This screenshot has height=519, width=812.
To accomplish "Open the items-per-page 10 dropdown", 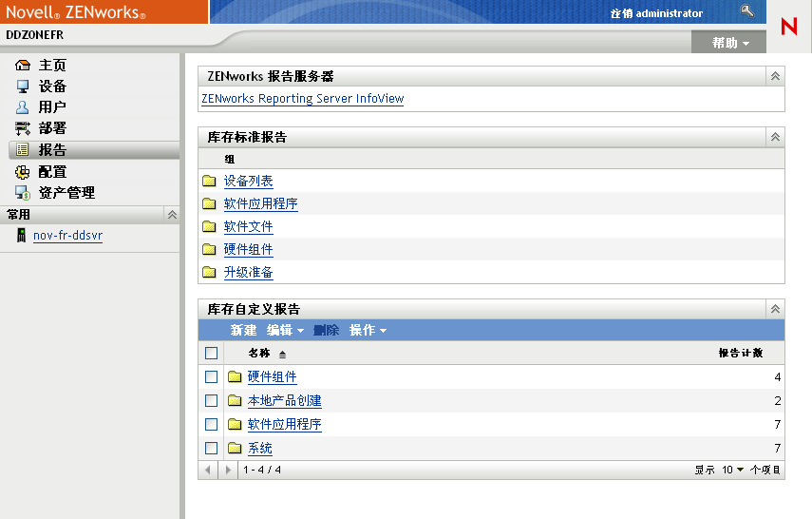I will [x=733, y=470].
